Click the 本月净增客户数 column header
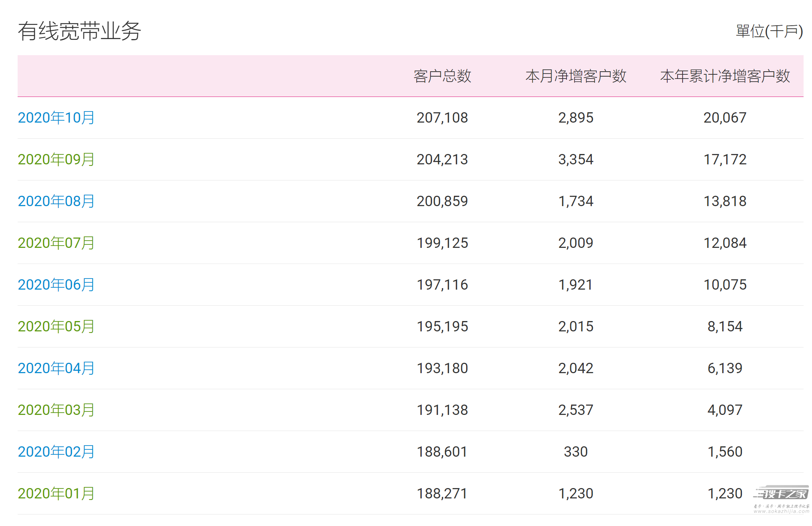Screen dimensions: 812x526 [576, 76]
